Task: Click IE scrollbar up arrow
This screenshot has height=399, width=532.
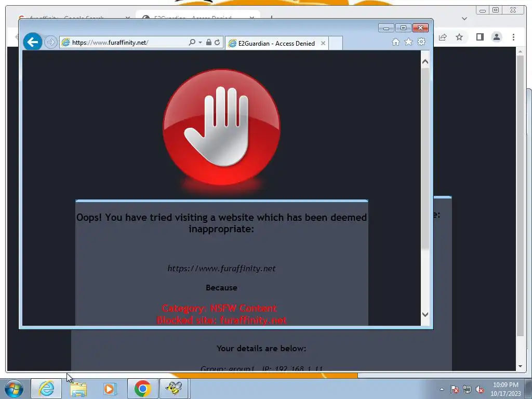Action: [x=425, y=62]
